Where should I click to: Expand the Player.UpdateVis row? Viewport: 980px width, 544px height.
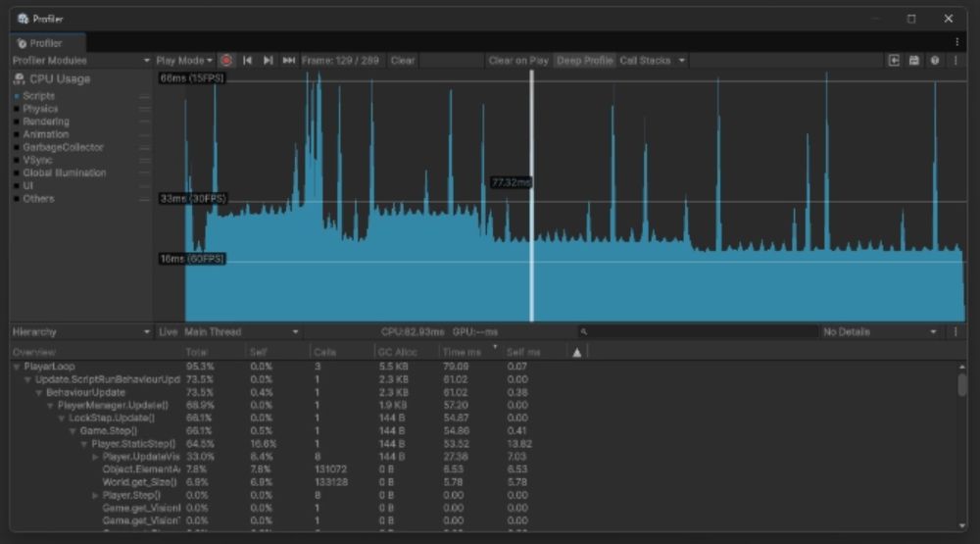click(95, 457)
